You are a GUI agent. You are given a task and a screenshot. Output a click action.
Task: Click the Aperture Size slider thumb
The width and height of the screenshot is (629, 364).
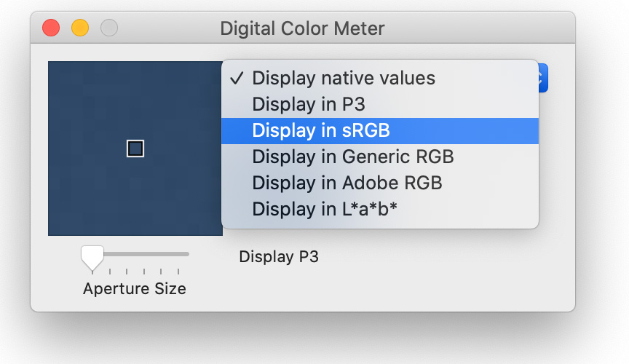92,258
